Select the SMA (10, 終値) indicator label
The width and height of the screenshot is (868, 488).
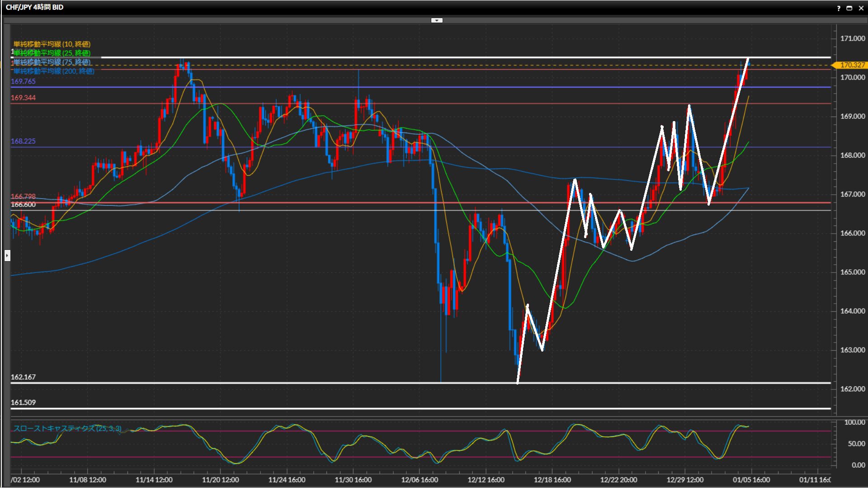click(52, 44)
